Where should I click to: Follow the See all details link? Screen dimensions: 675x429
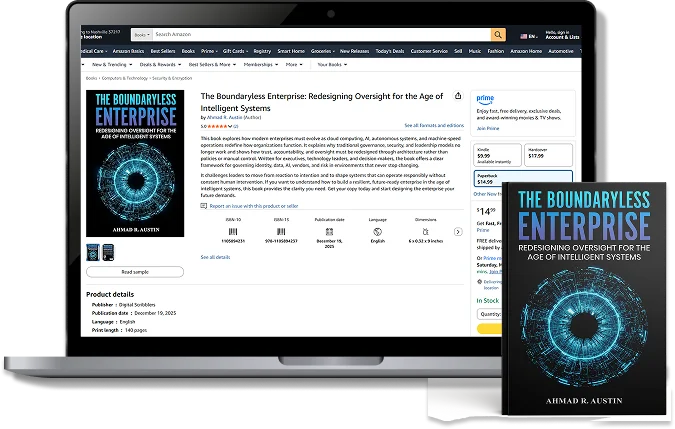tap(215, 257)
